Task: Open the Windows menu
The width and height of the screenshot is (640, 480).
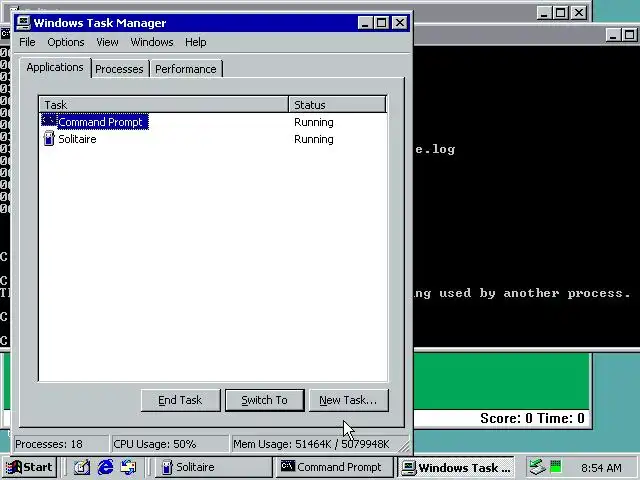Action: click(x=152, y=42)
